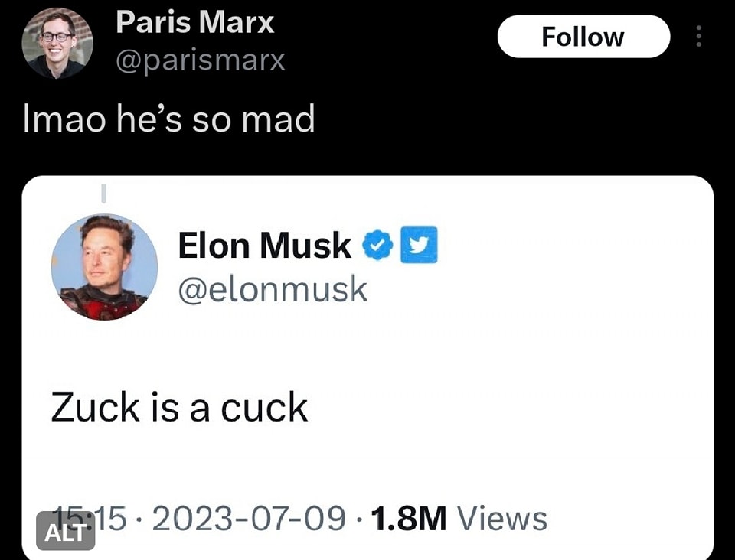
Task: Click the 2023-07-09 date
Action: [x=249, y=519]
